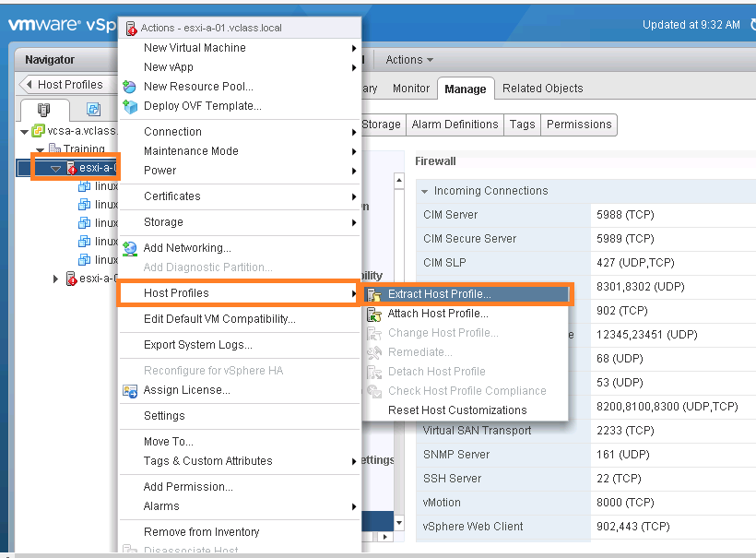This screenshot has height=558, width=756.
Task: Select Attach Host Profile
Action: coord(466,314)
